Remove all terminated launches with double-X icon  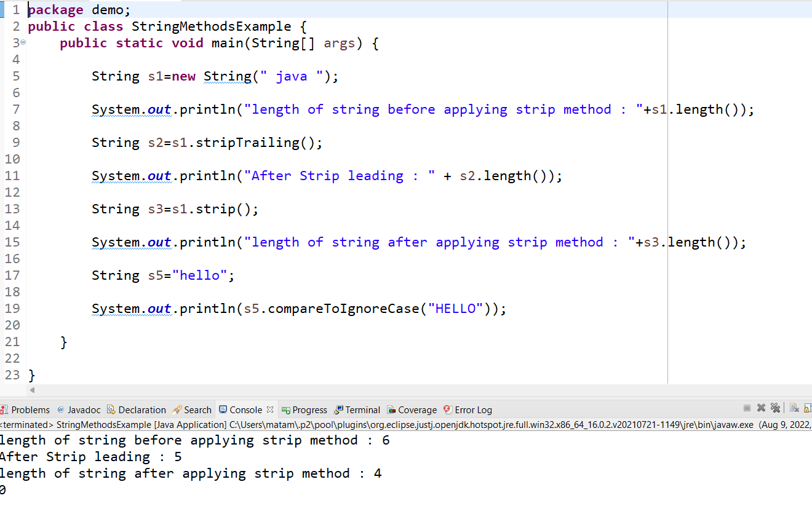[x=775, y=408]
